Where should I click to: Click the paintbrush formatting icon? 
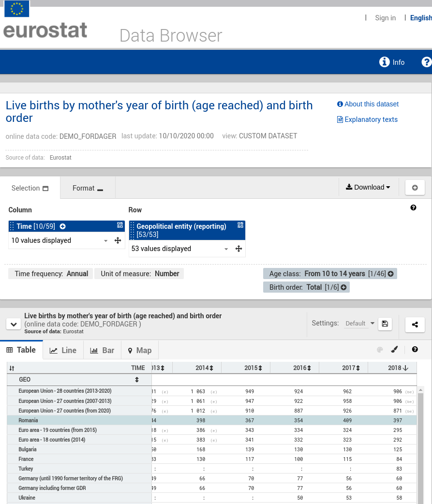(x=394, y=350)
